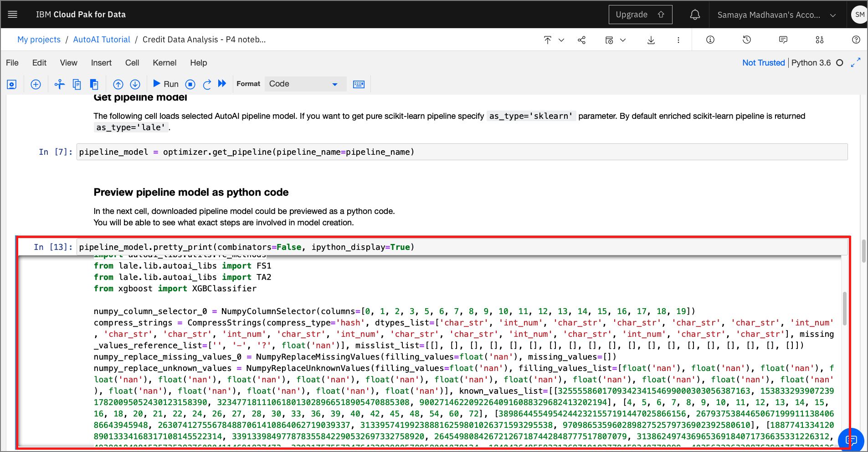Move the cell up with arrow icon
This screenshot has width=868, height=452.
[x=118, y=84]
